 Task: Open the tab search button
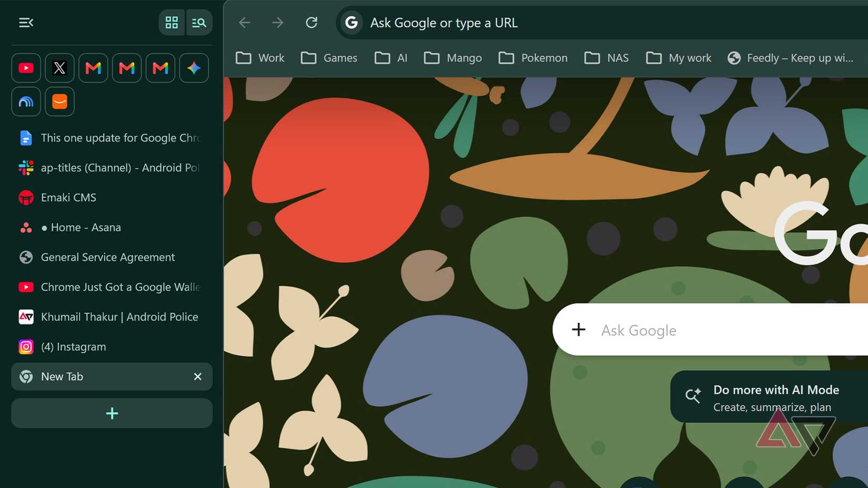[199, 23]
